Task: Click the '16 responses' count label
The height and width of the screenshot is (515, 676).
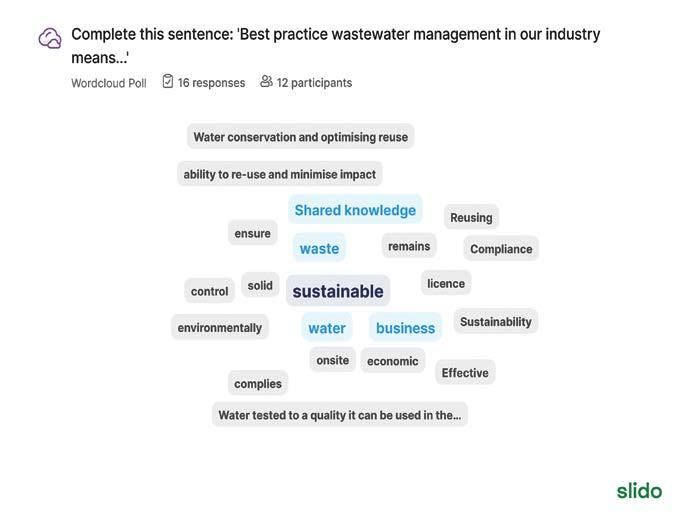Action: pyautogui.click(x=211, y=83)
